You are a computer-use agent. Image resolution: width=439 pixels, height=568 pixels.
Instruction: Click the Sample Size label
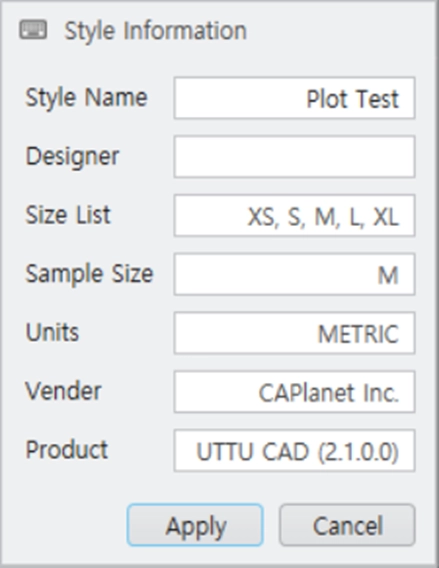(x=89, y=274)
